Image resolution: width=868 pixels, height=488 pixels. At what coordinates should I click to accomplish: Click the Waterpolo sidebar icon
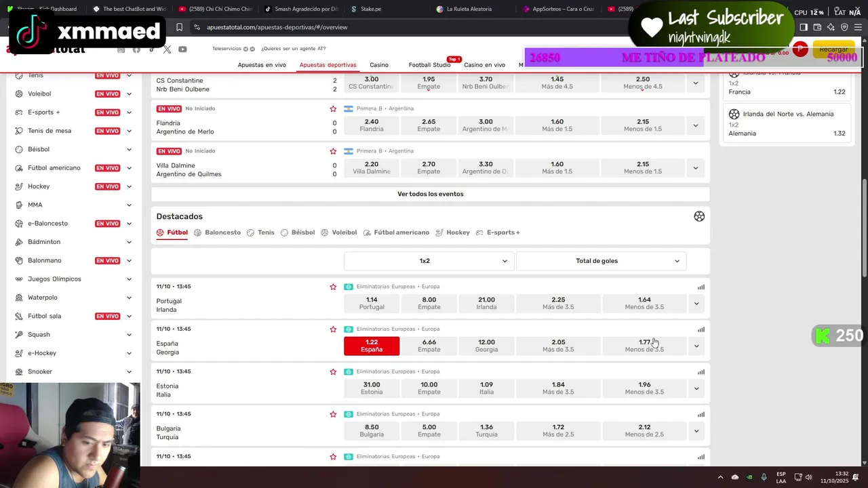coord(19,298)
